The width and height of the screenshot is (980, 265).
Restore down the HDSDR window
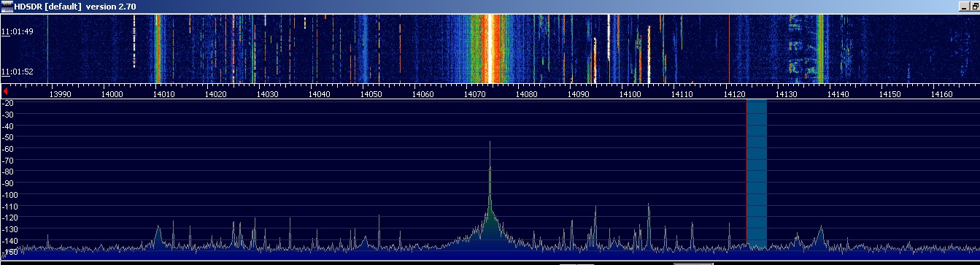(976, 7)
